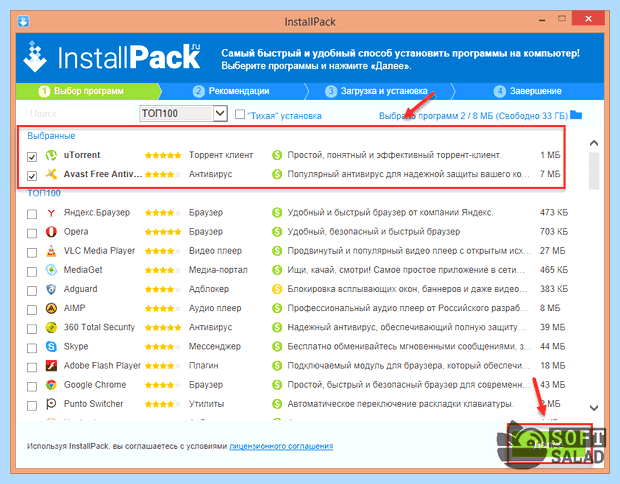Check the 360 Total Security checkbox

coord(32,329)
